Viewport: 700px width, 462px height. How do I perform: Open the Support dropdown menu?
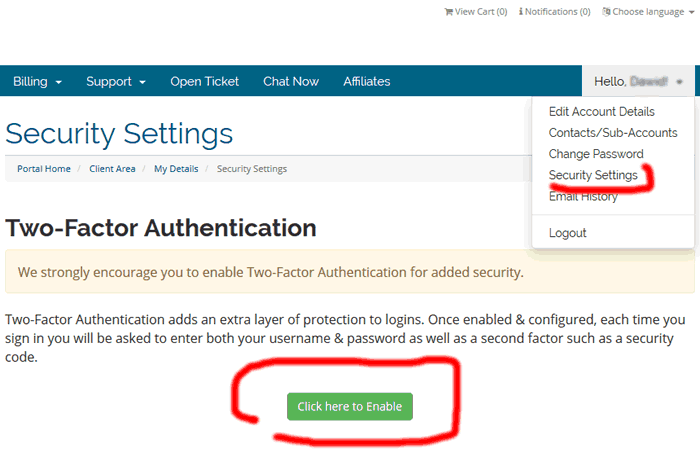116,81
